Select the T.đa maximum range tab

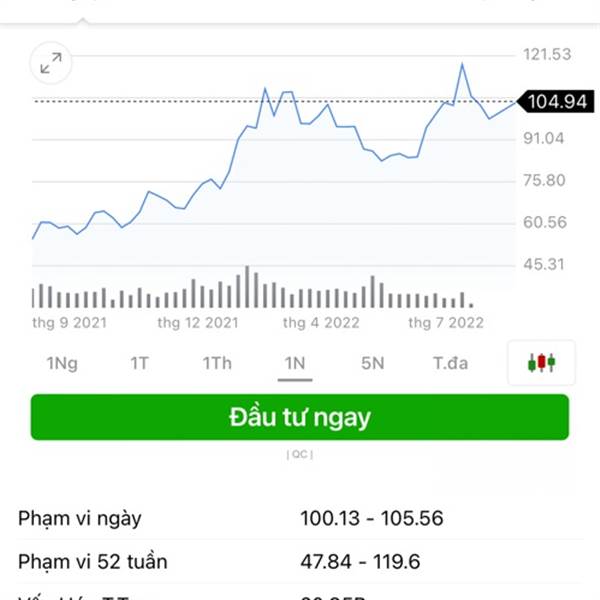(x=450, y=363)
